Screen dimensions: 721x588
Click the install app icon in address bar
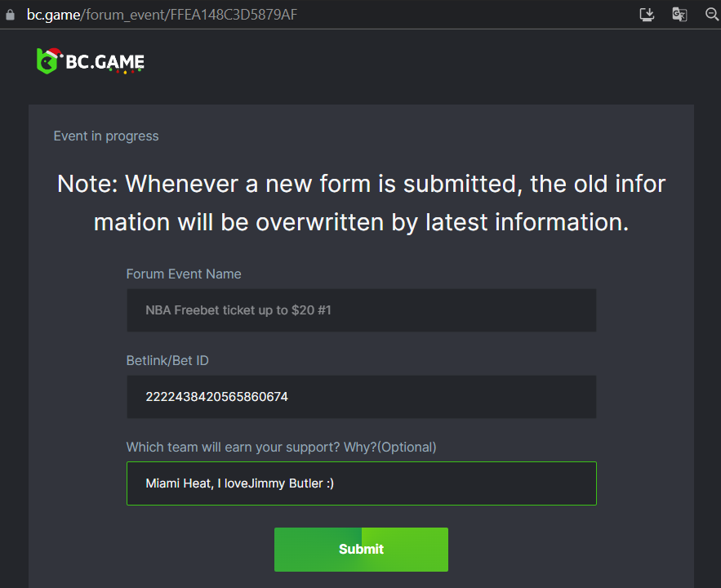tap(648, 15)
